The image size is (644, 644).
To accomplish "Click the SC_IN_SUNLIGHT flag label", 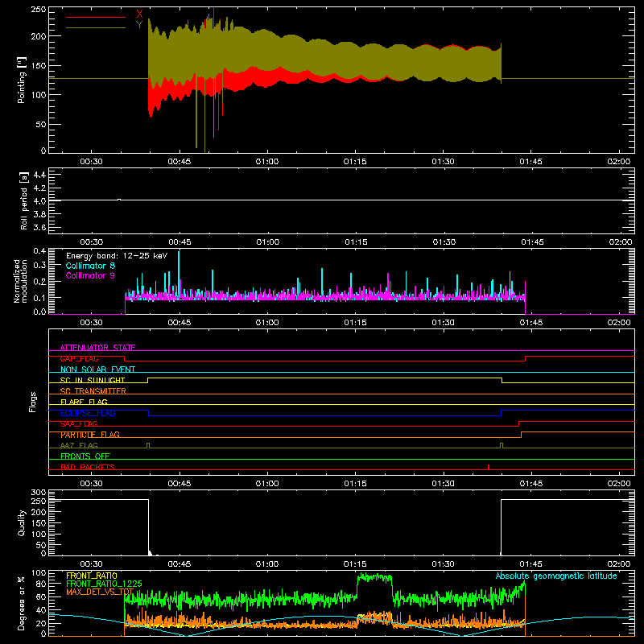I will [93, 380].
